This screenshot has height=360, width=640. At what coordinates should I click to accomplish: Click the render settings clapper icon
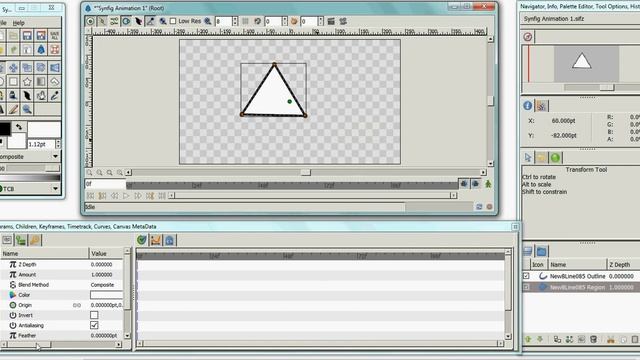(331, 21)
